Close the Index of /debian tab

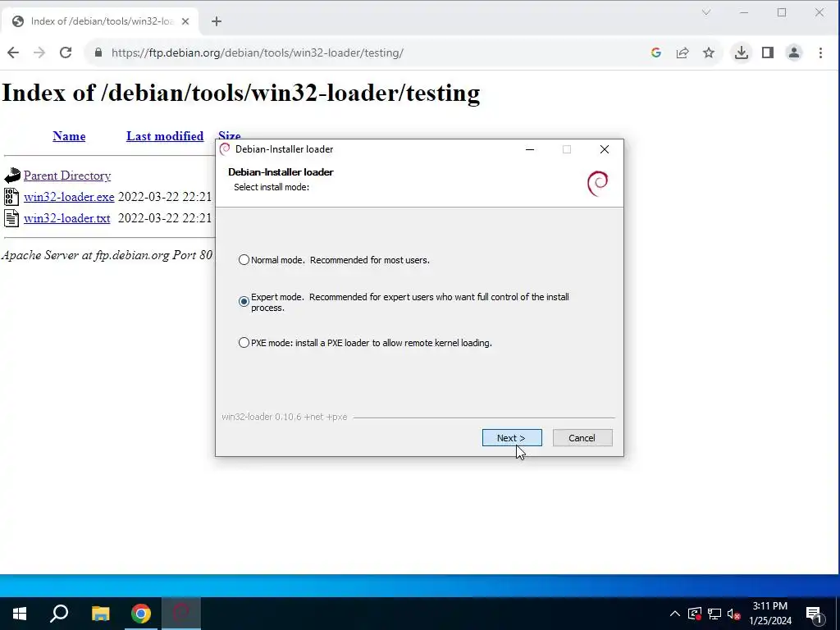tap(185, 21)
